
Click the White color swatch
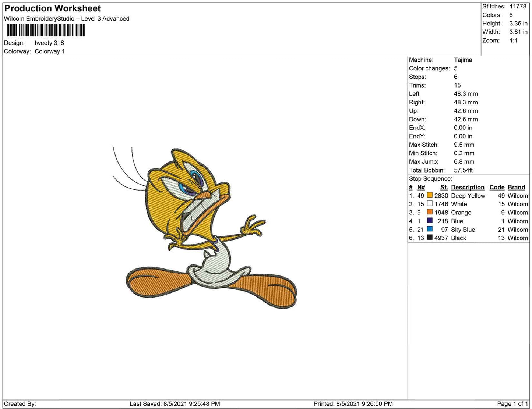pos(430,204)
